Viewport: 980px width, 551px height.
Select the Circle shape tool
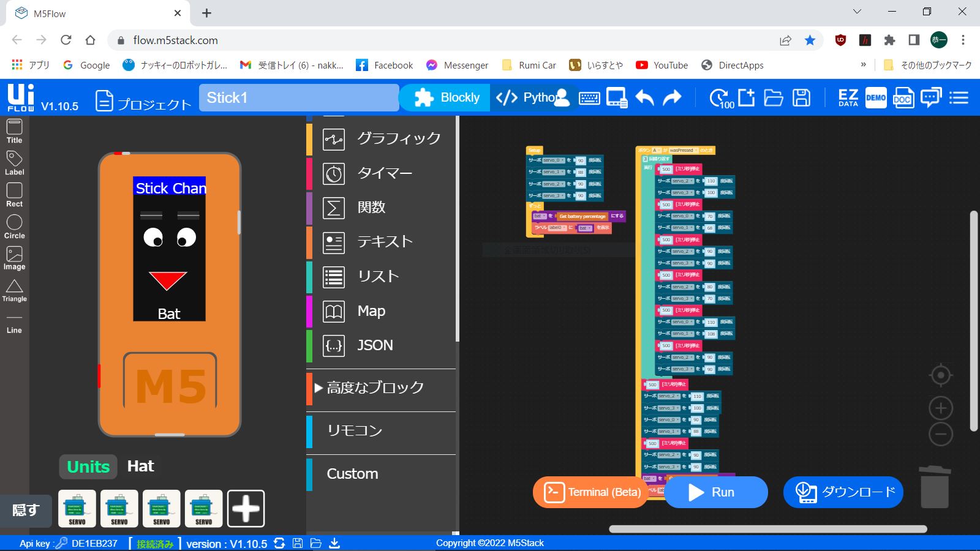coord(14,227)
